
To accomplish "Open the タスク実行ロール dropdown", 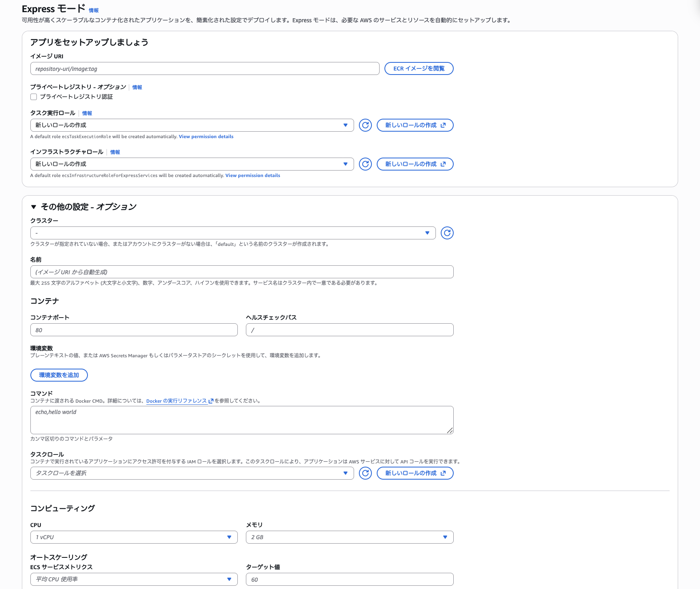I will [192, 125].
